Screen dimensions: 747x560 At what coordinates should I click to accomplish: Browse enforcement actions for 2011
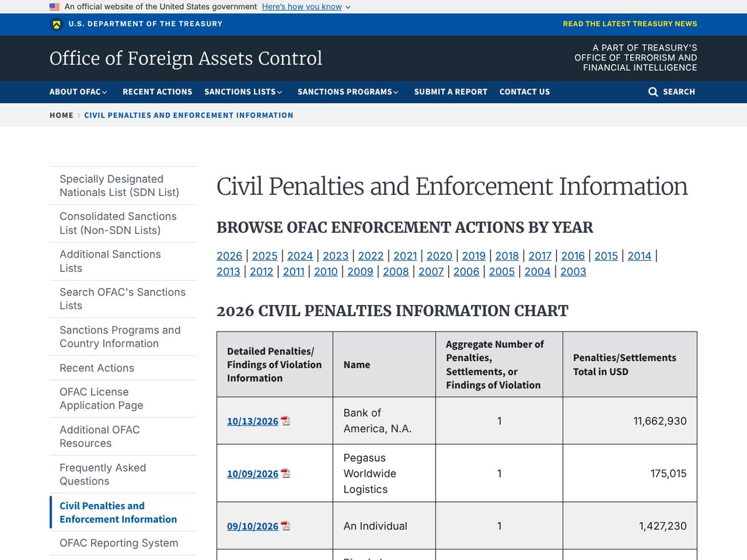coord(294,272)
